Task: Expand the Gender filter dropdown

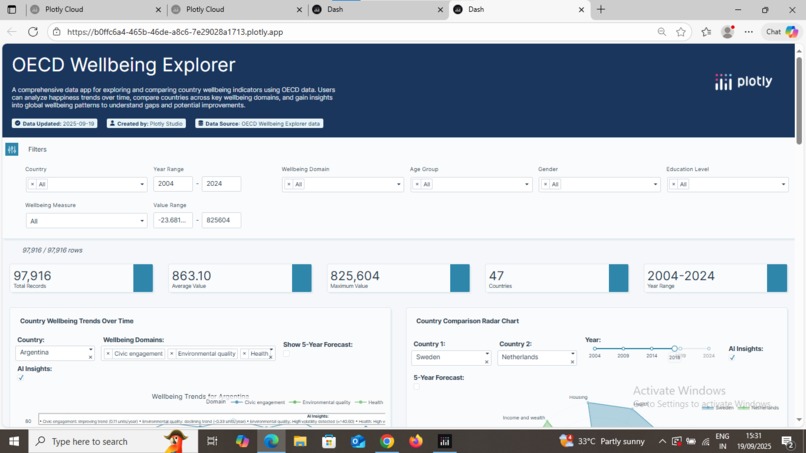Action: (x=655, y=184)
